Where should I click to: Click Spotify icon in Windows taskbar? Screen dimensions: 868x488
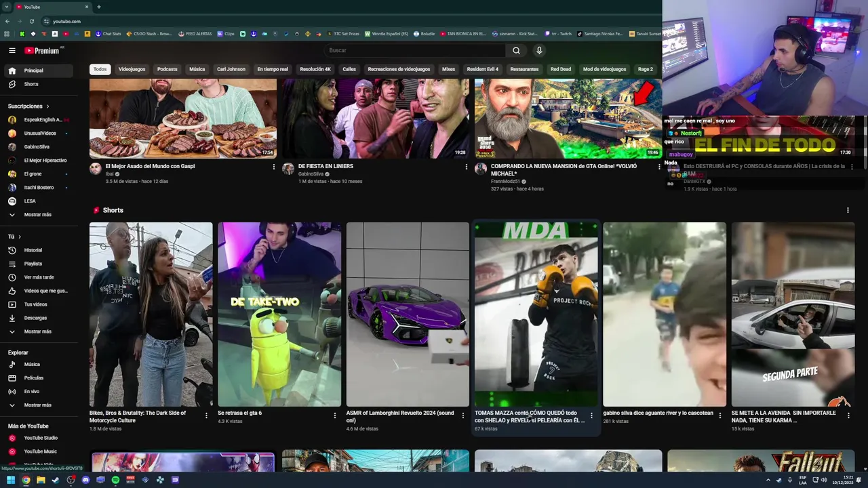pyautogui.click(x=115, y=480)
